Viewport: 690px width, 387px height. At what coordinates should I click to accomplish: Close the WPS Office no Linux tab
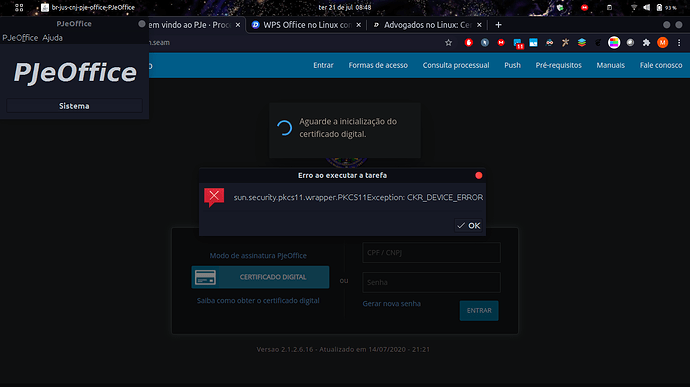pyautogui.click(x=359, y=25)
